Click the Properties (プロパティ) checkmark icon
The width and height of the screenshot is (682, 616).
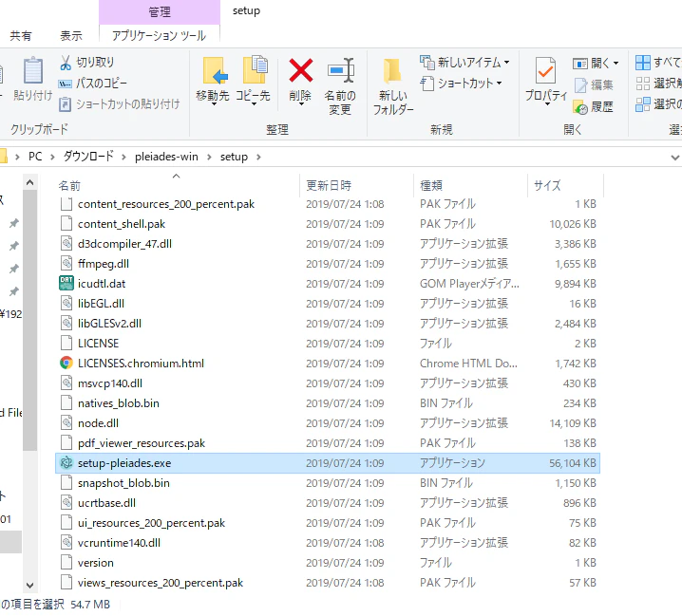545,70
